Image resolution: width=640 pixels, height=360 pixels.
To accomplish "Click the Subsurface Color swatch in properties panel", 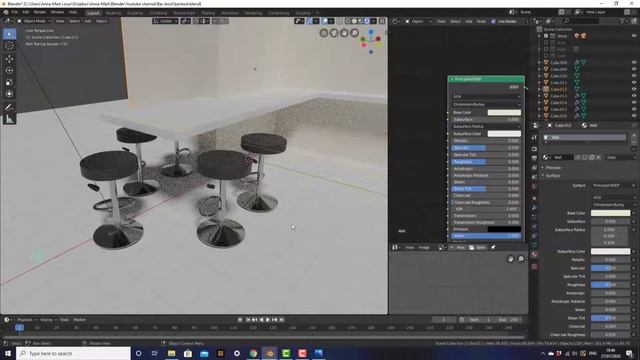I will coord(611,251).
